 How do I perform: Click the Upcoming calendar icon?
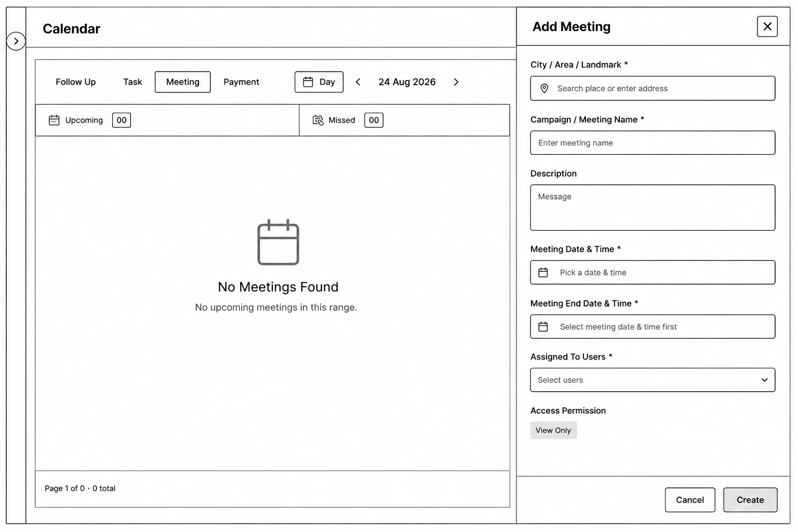[54, 120]
